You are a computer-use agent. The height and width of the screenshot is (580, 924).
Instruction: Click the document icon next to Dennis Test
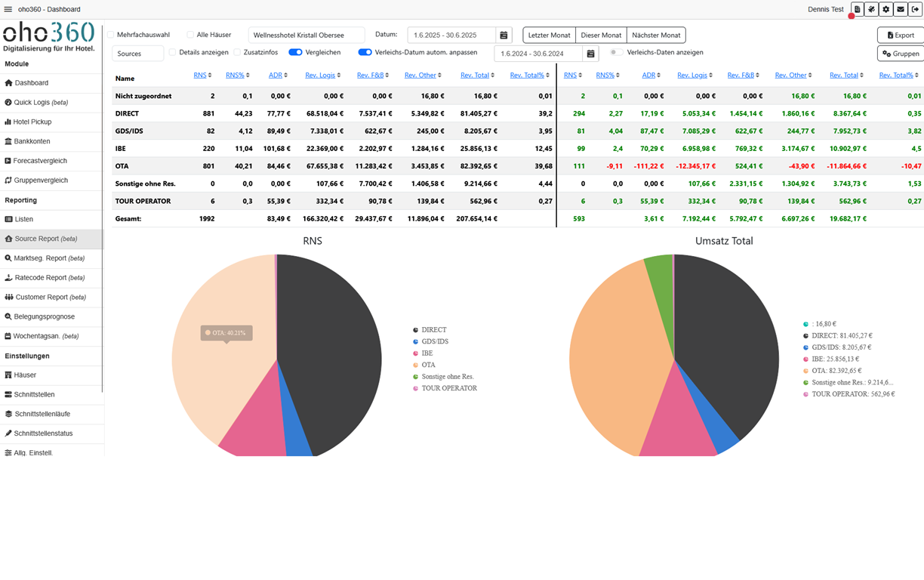click(857, 9)
